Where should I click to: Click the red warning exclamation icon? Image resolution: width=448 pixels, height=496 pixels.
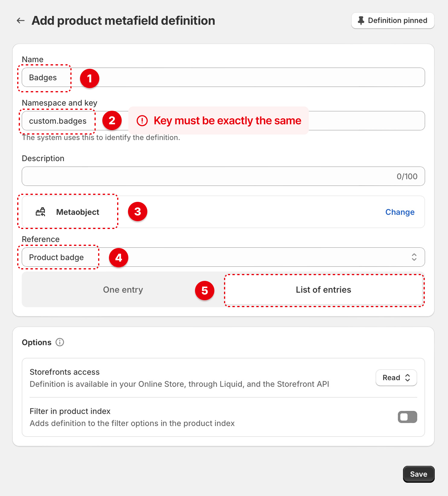pos(142,121)
